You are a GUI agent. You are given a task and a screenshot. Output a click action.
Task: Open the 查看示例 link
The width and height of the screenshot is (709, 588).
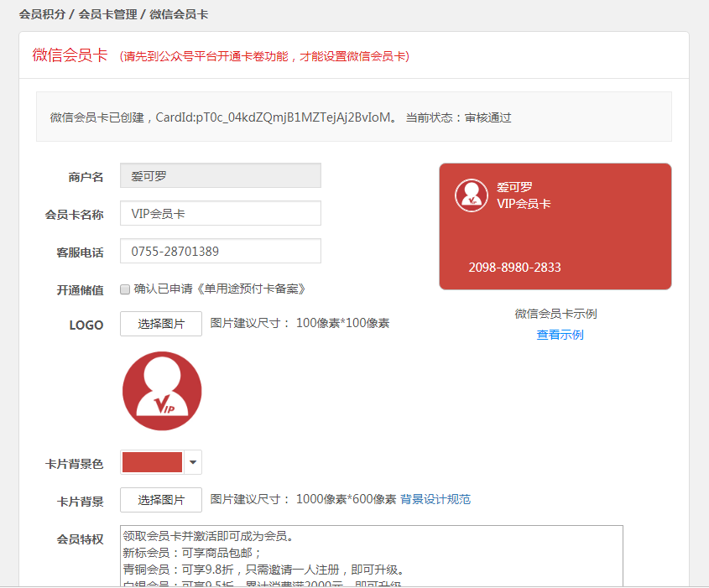pyautogui.click(x=560, y=335)
